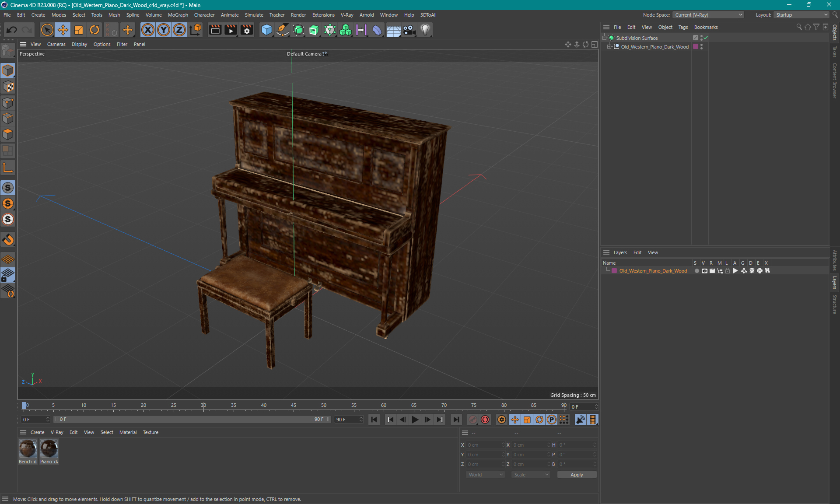Viewport: 840px width, 504px height.
Task: Open the MoGraph menu
Action: click(x=178, y=15)
